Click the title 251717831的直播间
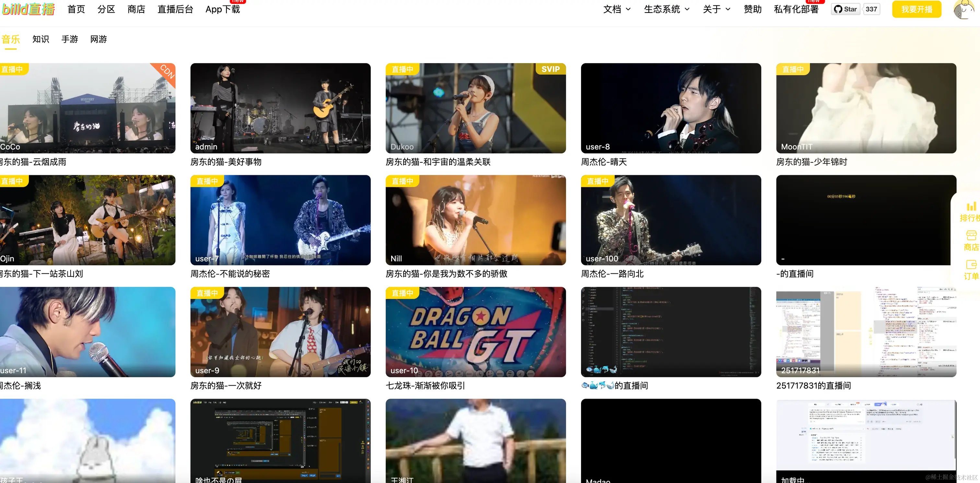The width and height of the screenshot is (980, 483). point(813,386)
